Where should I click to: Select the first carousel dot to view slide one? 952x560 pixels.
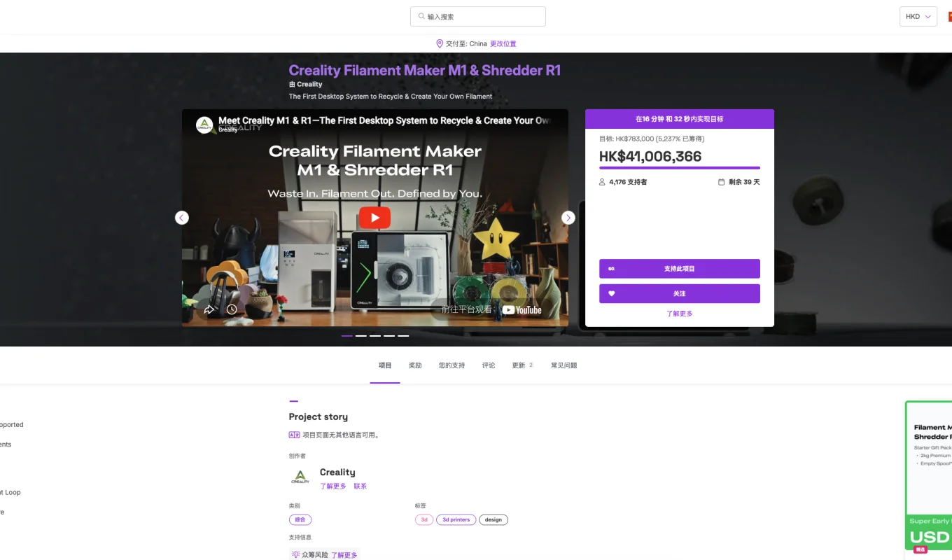(x=346, y=335)
